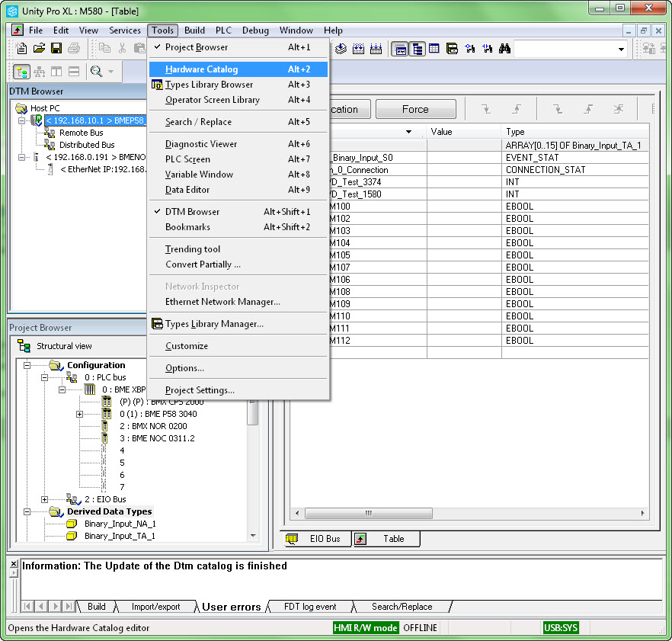Viewport: 672px width, 641px height.
Task: Save project with floppy disk icon
Action: 56,48
